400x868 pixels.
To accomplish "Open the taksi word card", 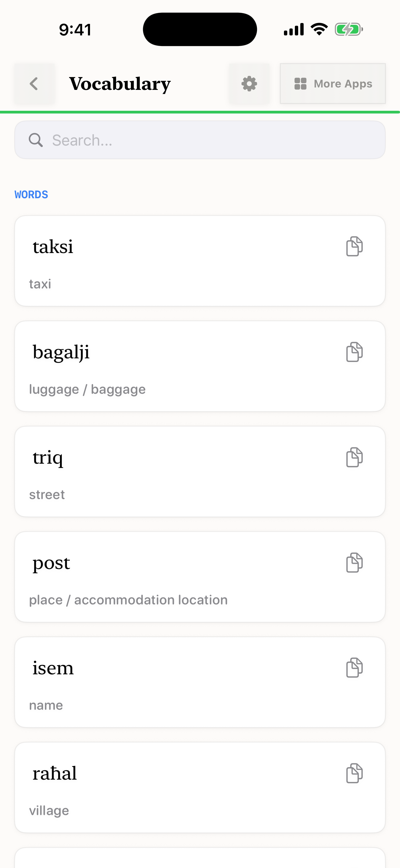I will (200, 261).
